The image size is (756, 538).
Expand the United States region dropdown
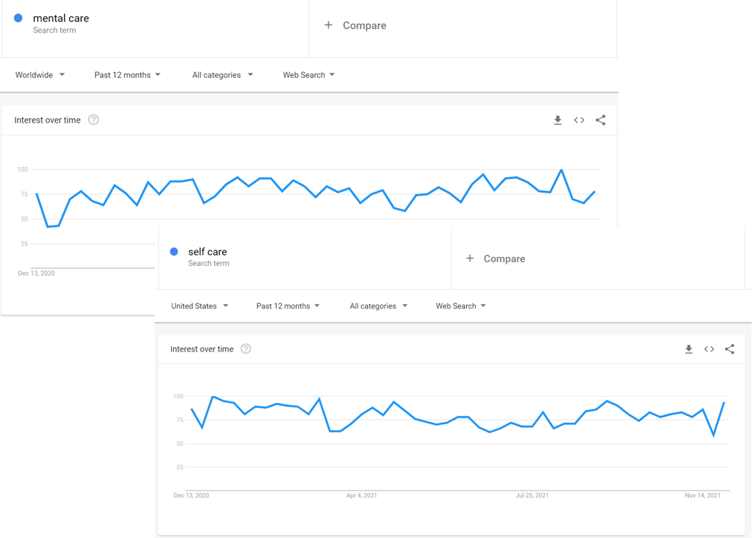199,306
